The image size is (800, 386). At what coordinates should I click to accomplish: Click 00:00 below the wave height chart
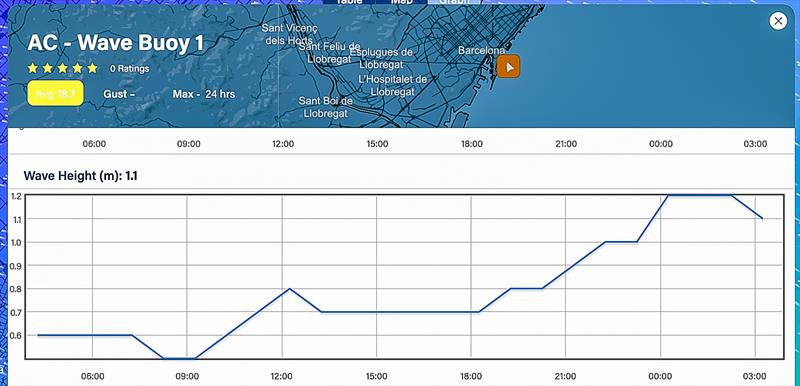(660, 376)
